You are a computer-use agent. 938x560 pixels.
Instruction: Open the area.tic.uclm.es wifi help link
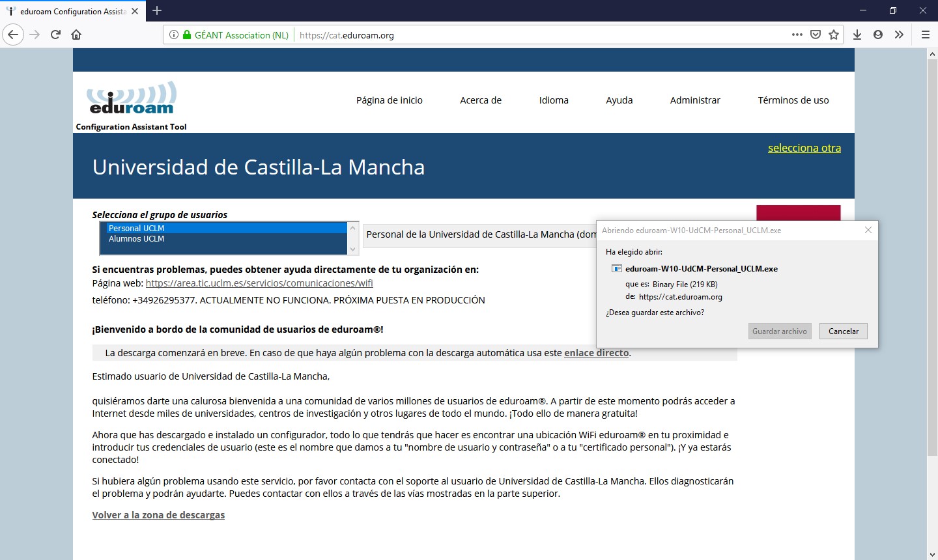coord(259,283)
